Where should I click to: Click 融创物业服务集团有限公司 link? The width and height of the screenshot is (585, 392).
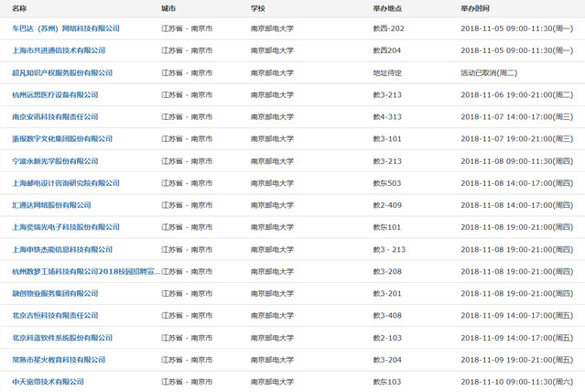click(x=55, y=293)
